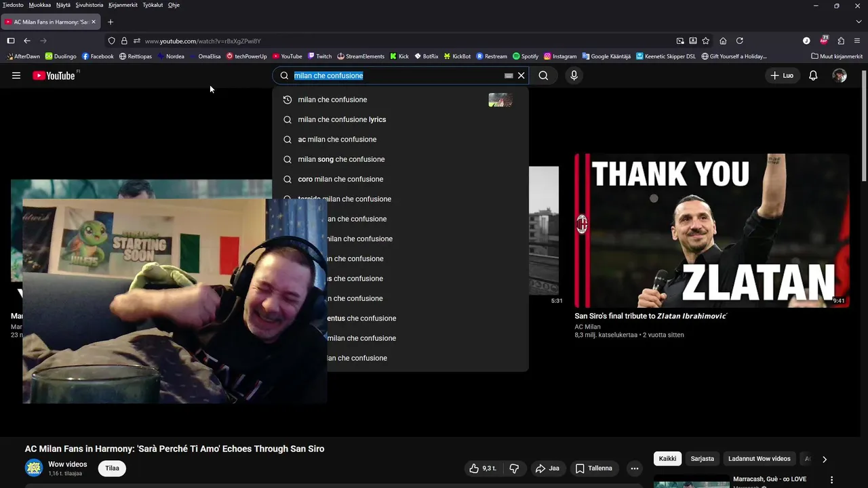Select suggestion 'coro milan che confusione'

coord(400,179)
